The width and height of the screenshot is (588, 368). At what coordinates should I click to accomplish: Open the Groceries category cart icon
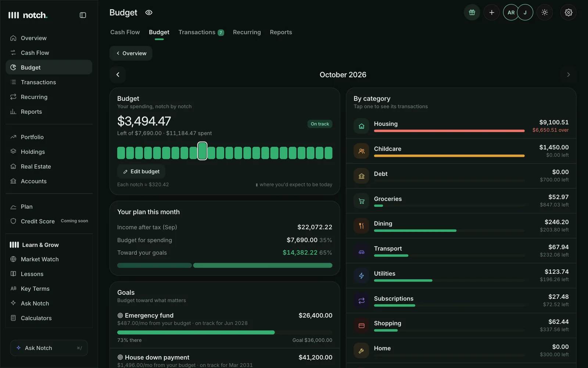coord(361,201)
